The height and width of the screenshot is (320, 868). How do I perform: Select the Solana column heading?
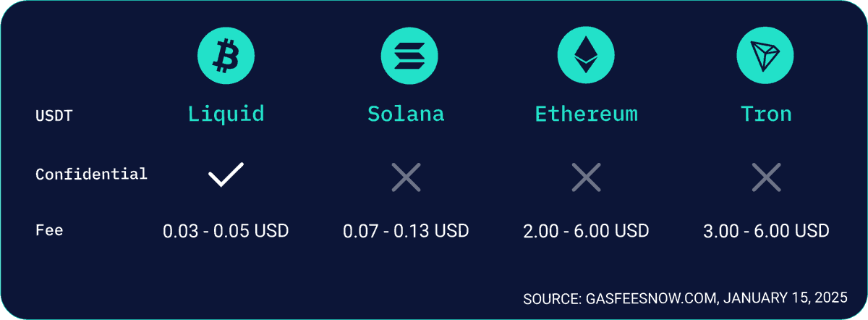click(x=406, y=114)
